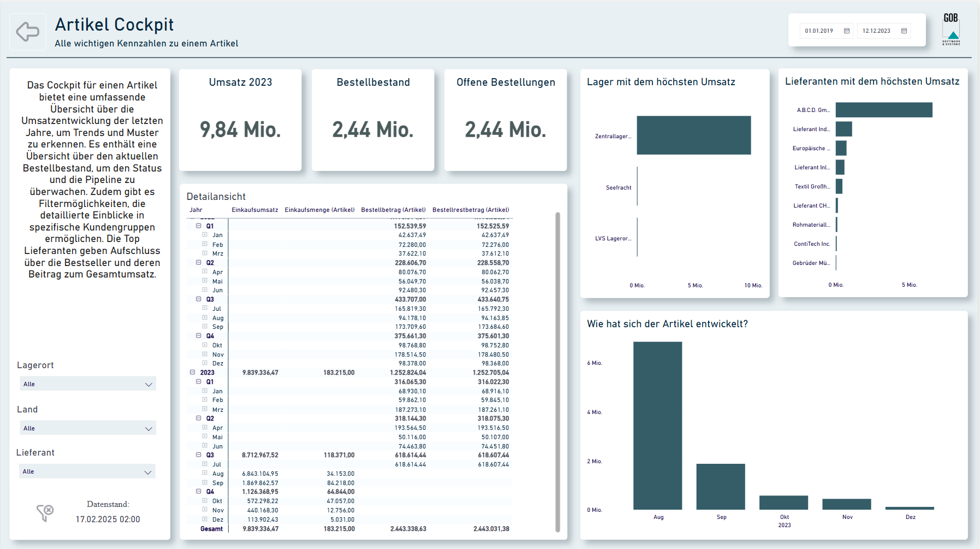Viewport: 980px width, 549px height.
Task: Collapse Q1 row showing 316.065,30
Action: [199, 382]
